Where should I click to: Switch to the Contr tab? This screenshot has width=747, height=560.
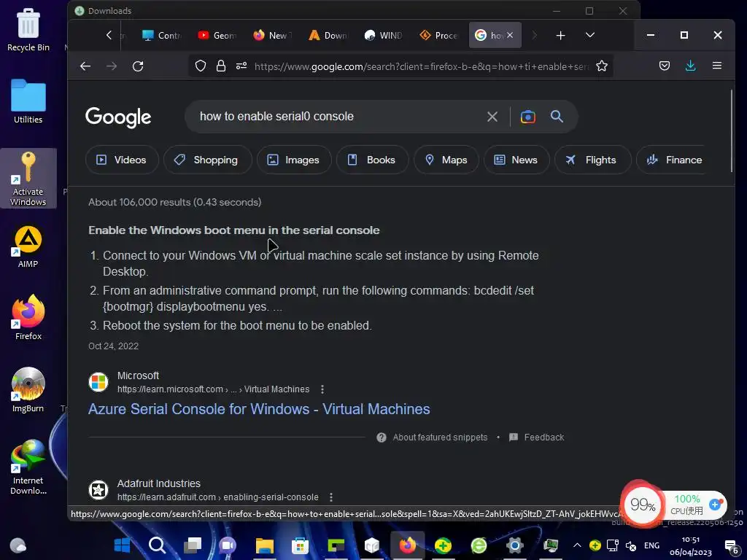click(162, 35)
